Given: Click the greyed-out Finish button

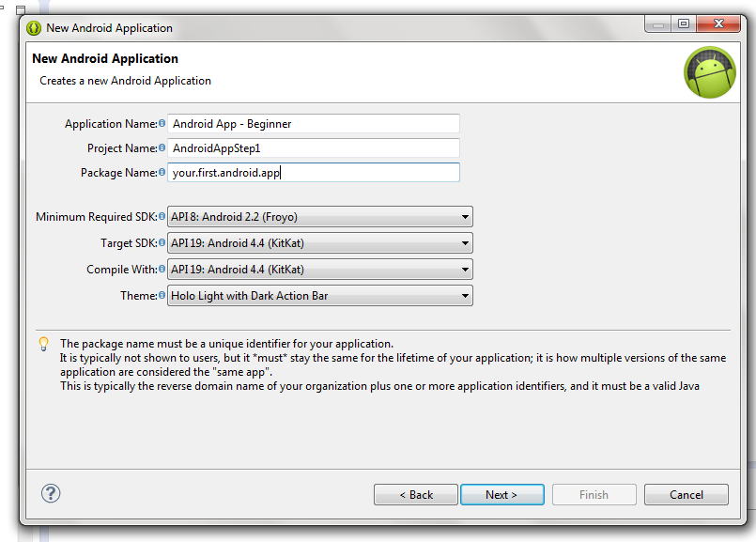Looking at the screenshot, I should coord(594,495).
